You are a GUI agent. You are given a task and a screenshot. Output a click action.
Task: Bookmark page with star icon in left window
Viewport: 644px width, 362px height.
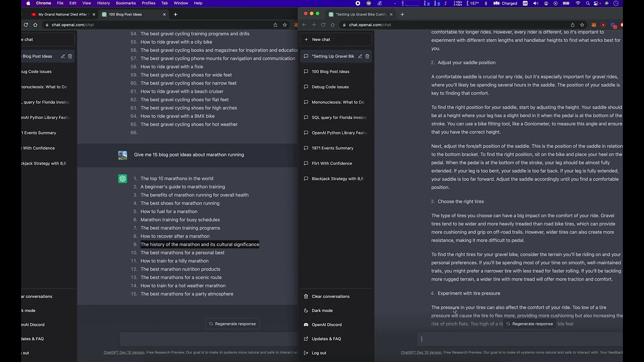285,25
